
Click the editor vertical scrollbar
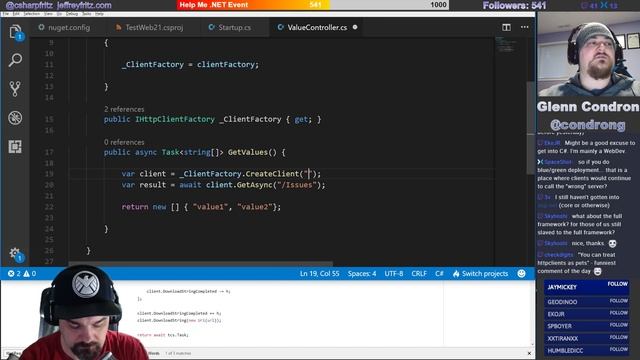530,127
